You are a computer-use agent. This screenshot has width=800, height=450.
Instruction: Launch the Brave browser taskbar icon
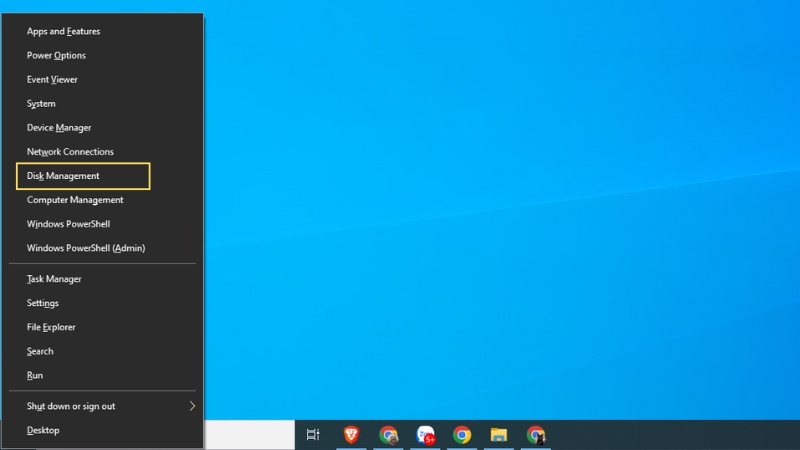[351, 435]
